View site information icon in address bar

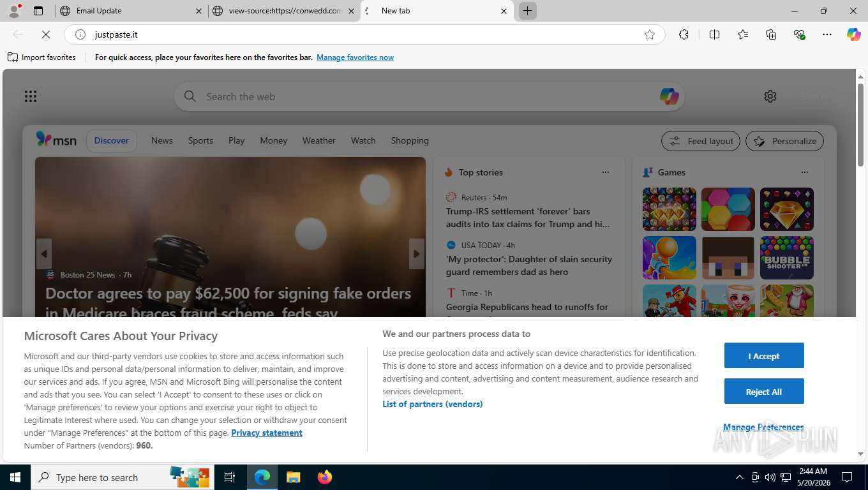80,34
